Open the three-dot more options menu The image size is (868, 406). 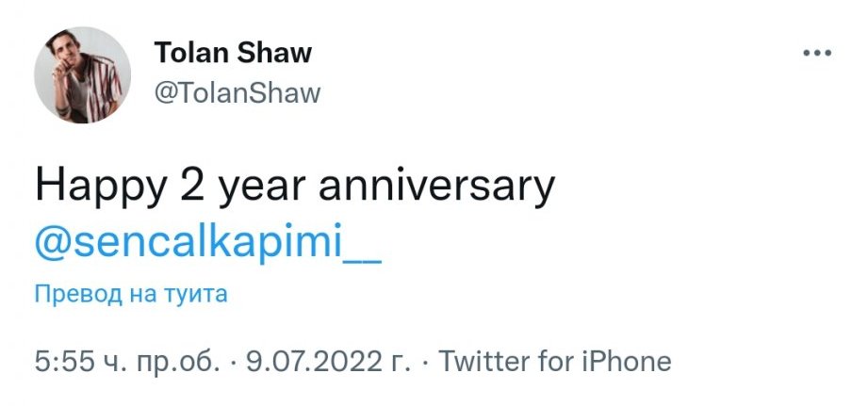[815, 54]
